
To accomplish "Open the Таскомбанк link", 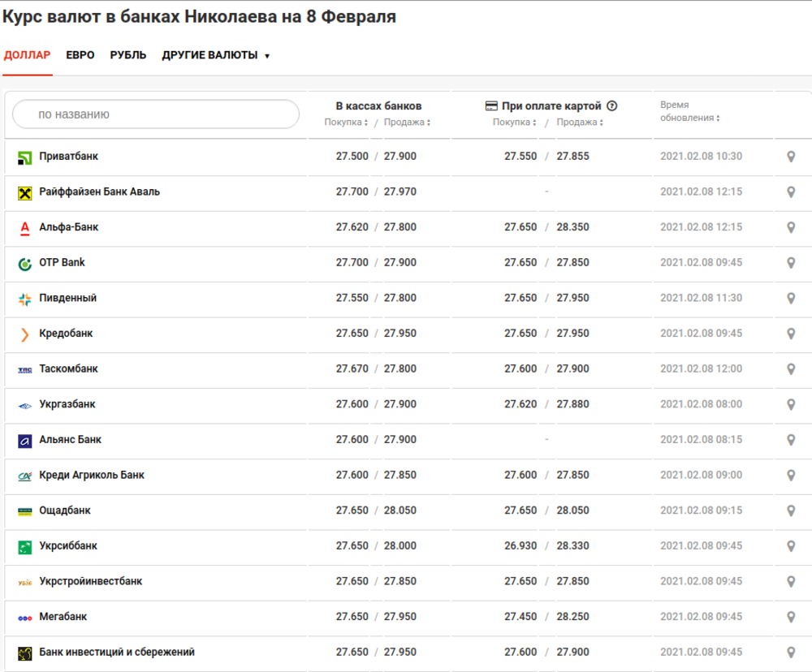I will point(68,368).
